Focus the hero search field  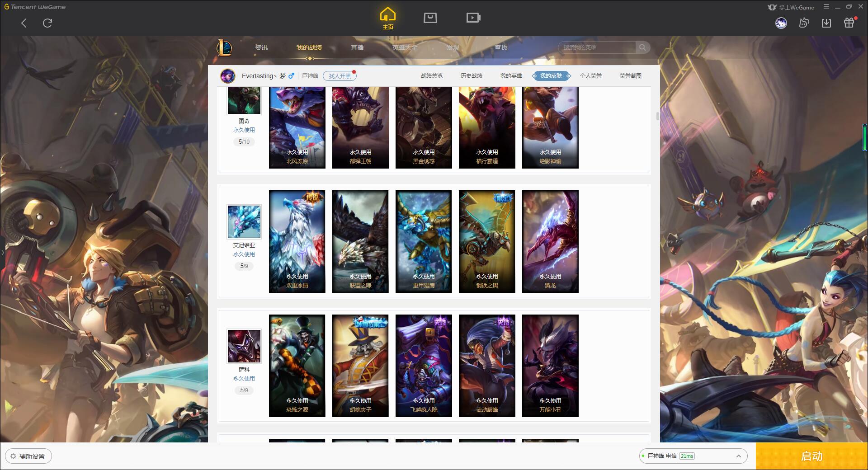coord(597,47)
